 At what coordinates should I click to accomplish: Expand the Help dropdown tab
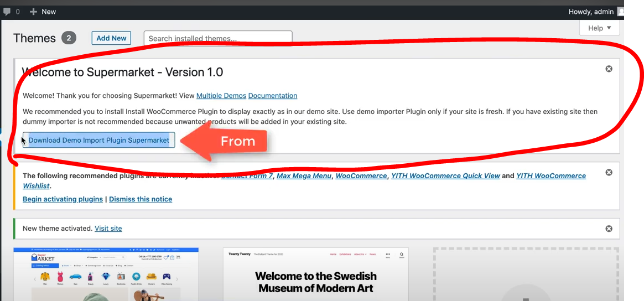(x=600, y=28)
